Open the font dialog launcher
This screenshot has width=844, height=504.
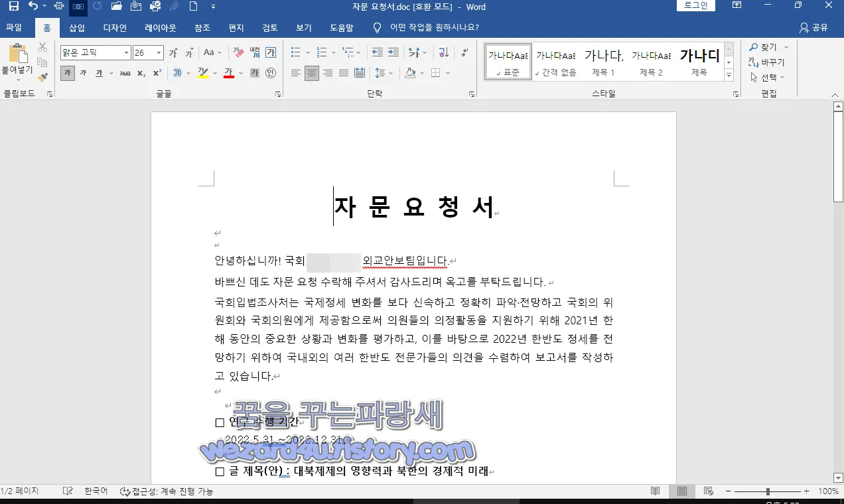coord(278,95)
